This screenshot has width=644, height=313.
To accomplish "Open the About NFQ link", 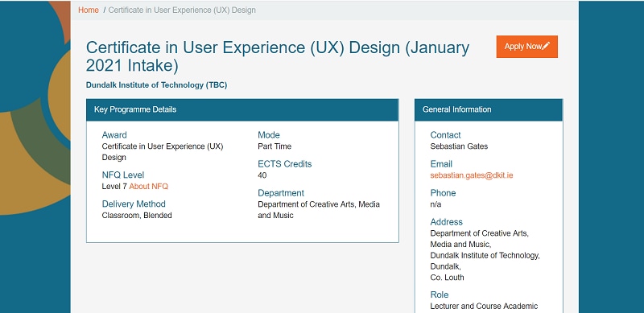I will click(149, 187).
